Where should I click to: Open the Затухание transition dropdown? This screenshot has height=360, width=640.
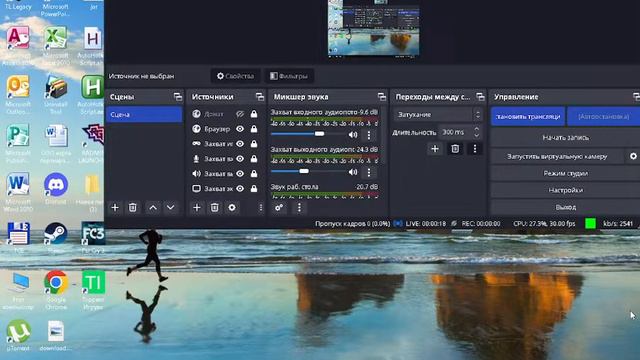pos(438,115)
